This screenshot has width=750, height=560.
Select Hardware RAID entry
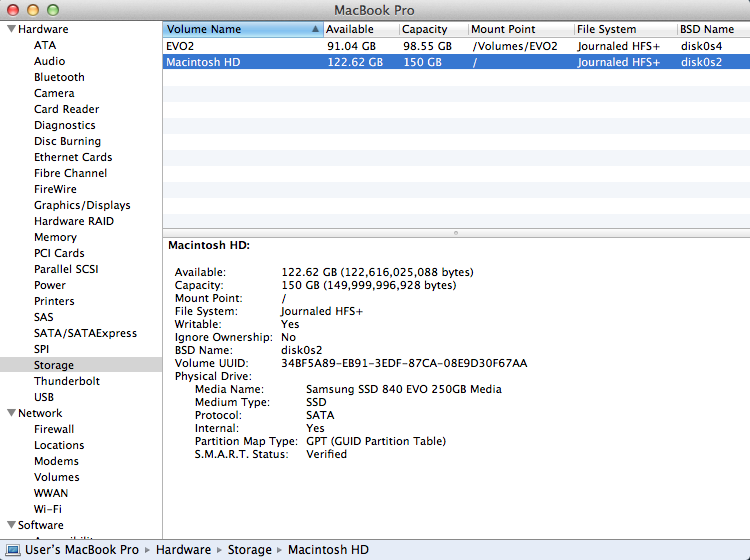click(x=74, y=221)
